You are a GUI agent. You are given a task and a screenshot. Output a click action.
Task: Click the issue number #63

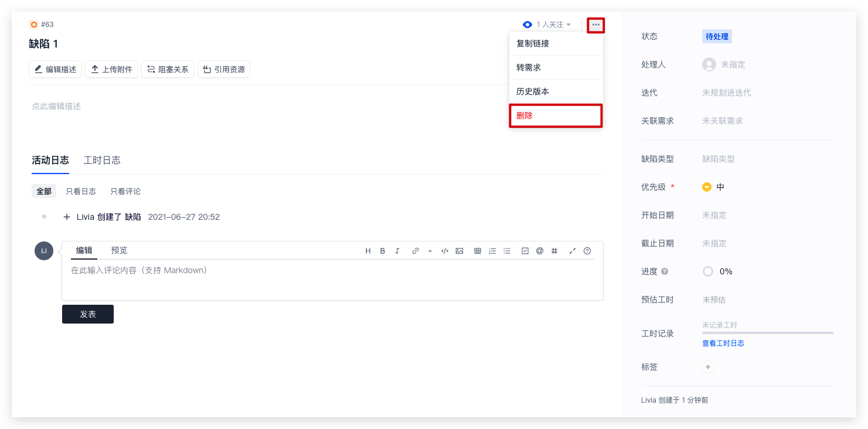(47, 25)
